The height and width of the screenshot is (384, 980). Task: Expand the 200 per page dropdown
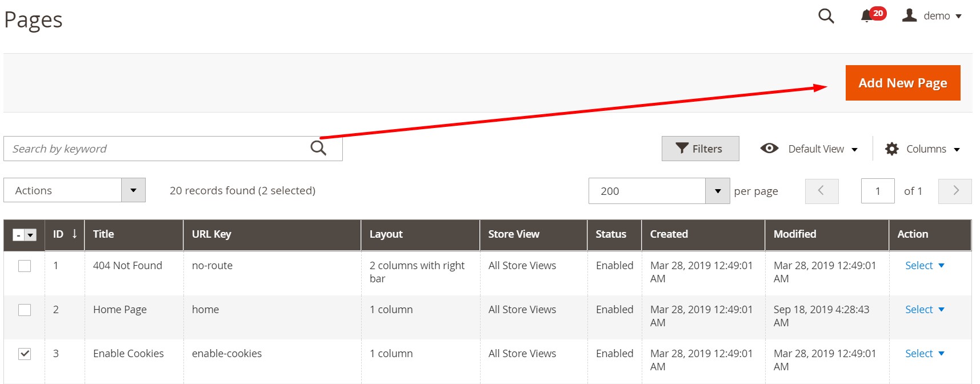click(x=717, y=191)
